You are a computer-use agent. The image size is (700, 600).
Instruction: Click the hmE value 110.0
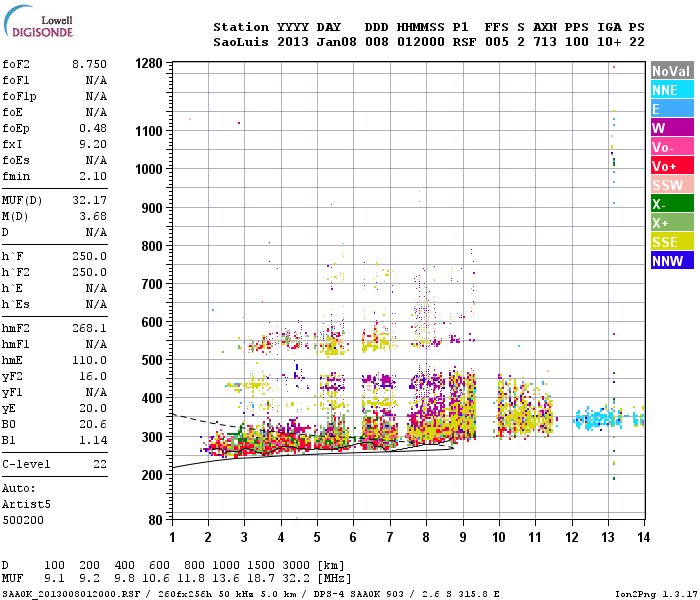[89, 361]
